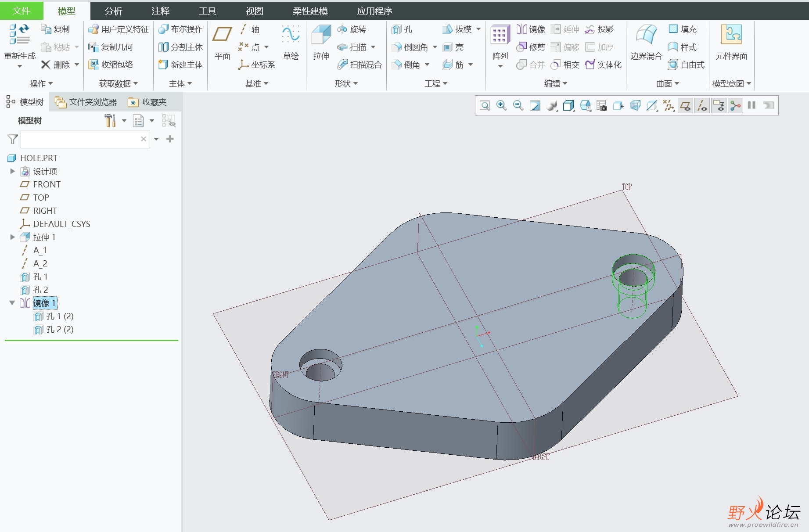
Task: Open the 倒圆角 dropdown arrow
Action: 435,47
